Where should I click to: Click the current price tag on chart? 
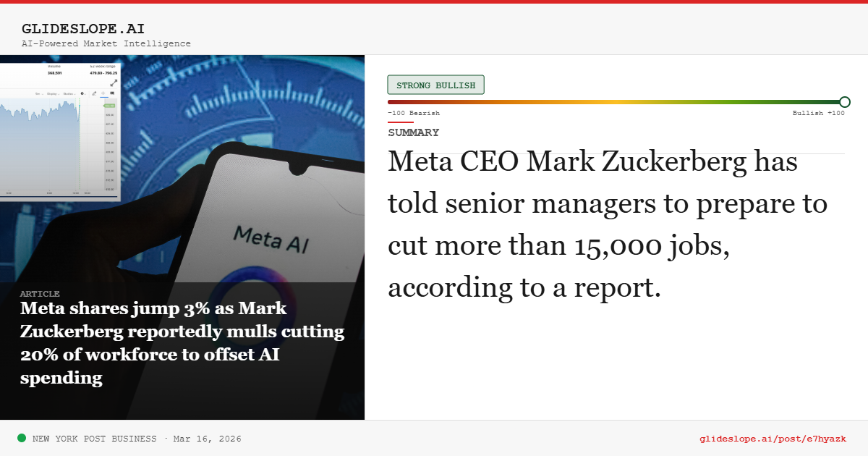pyautogui.click(x=110, y=106)
